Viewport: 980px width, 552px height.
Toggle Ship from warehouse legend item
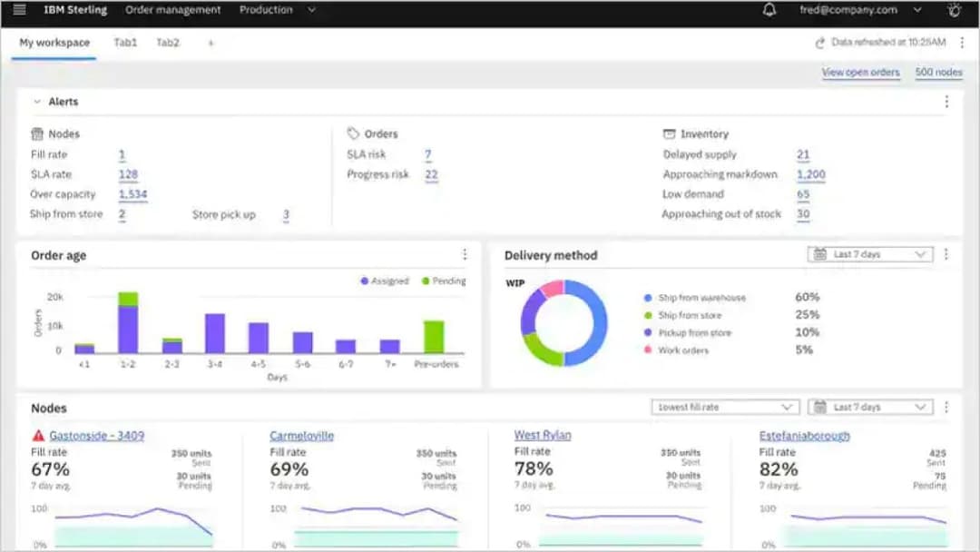coord(694,298)
